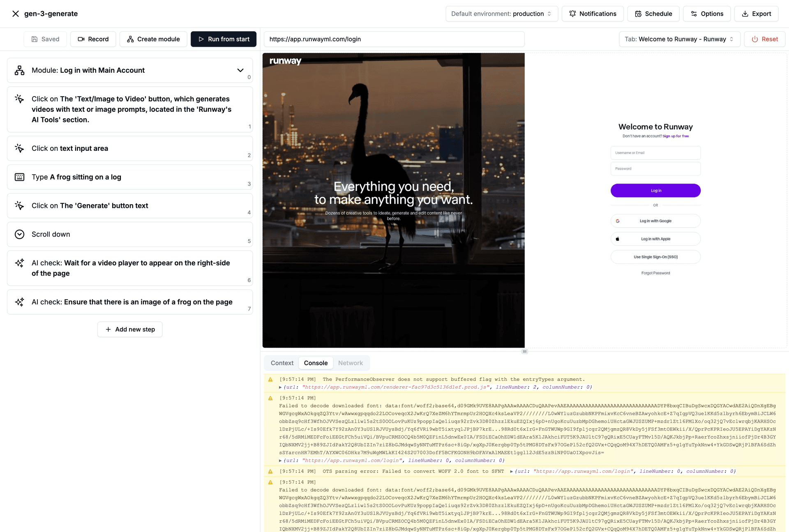This screenshot has width=789, height=532.
Task: Run the test from start
Action: 224,39
